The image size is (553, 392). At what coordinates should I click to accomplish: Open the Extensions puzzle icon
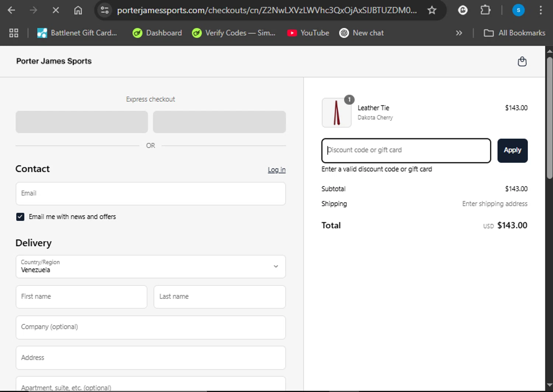[485, 10]
